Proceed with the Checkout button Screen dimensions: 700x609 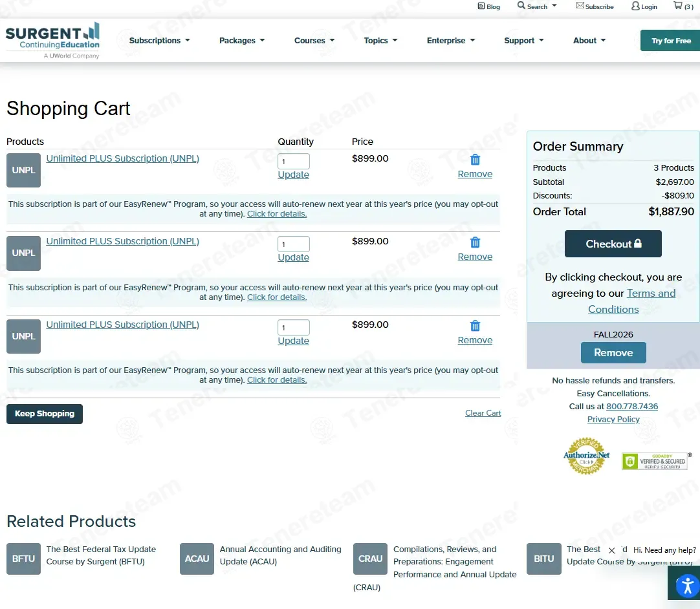click(613, 244)
